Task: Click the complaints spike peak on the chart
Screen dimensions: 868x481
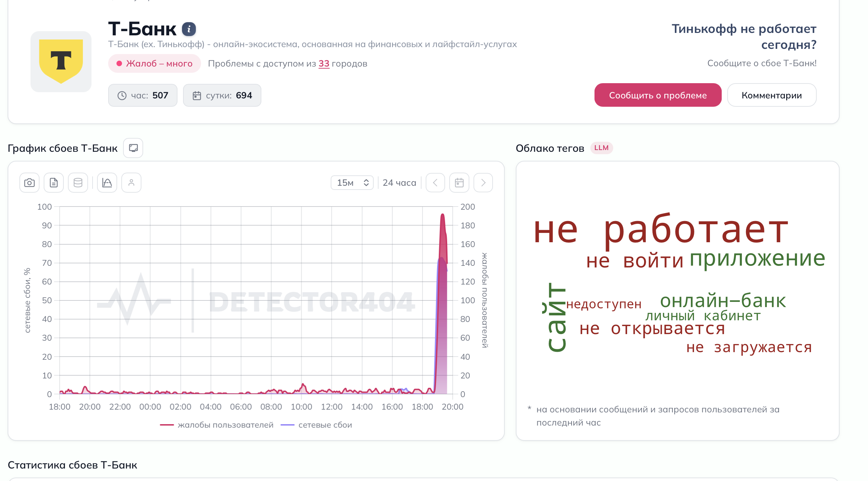Action: tap(443, 215)
